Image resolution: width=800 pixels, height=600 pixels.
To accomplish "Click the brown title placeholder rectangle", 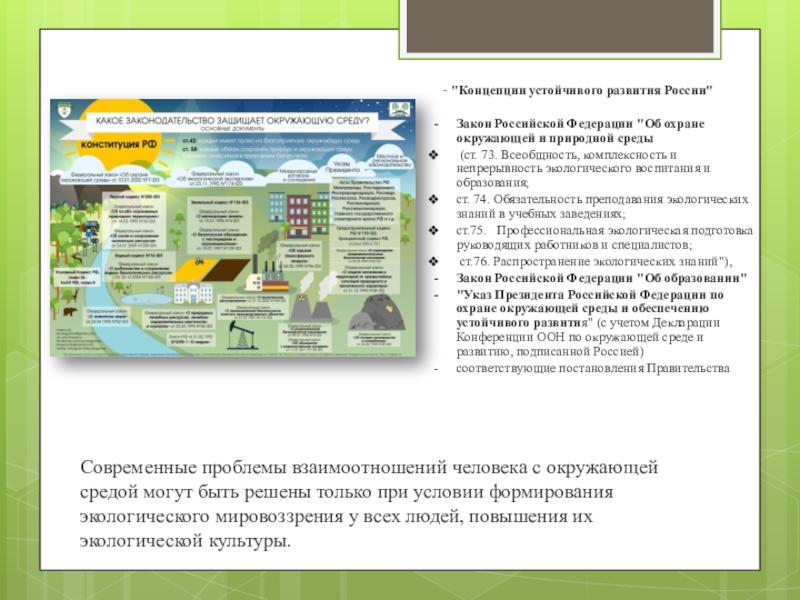I will 560,26.
